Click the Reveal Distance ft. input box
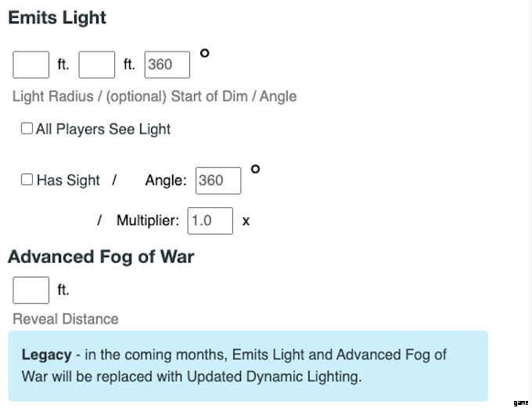Screen dimensions: 532x408 (31, 291)
